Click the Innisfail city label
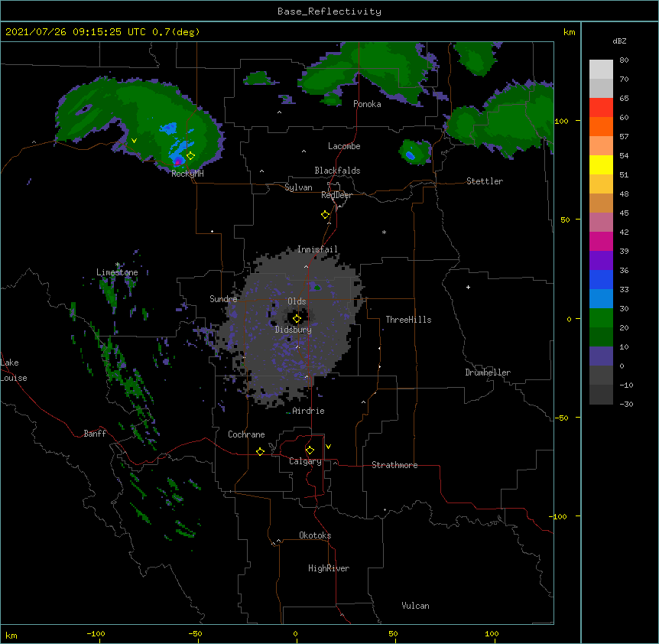Viewport: 659px width, 644px height. pos(317,249)
